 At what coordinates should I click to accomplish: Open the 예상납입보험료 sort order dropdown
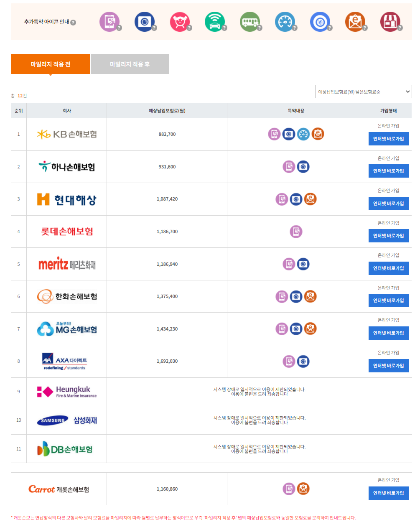coord(363,92)
